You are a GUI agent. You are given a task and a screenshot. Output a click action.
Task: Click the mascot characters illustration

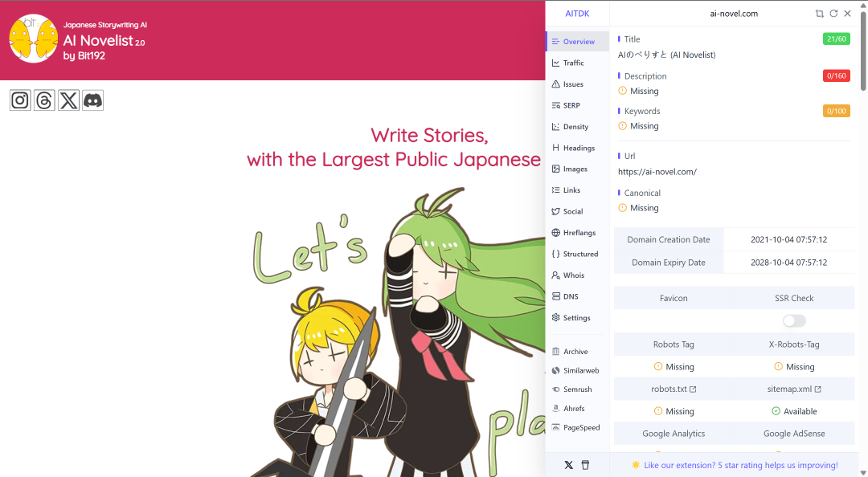pos(399,332)
